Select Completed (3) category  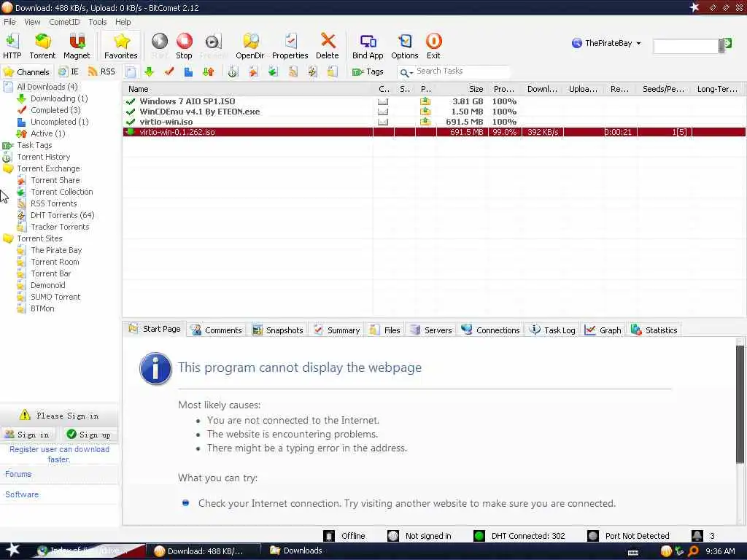click(x=55, y=110)
